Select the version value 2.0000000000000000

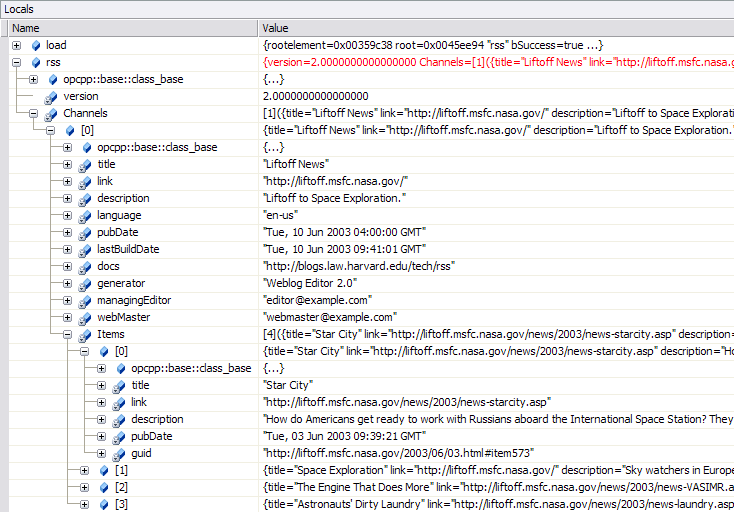click(x=315, y=96)
